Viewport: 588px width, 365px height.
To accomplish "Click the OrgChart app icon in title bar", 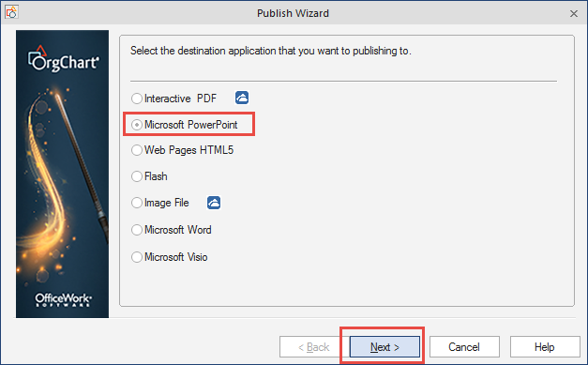I will click(11, 12).
